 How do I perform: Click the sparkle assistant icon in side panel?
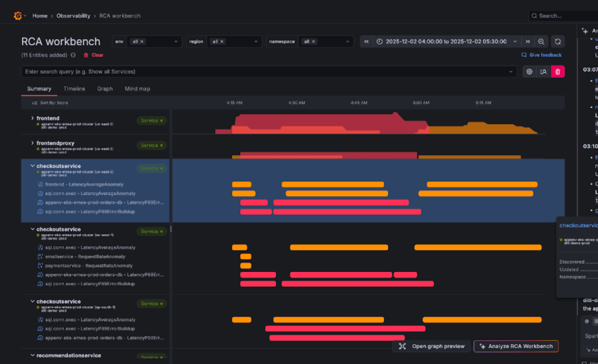(585, 31)
